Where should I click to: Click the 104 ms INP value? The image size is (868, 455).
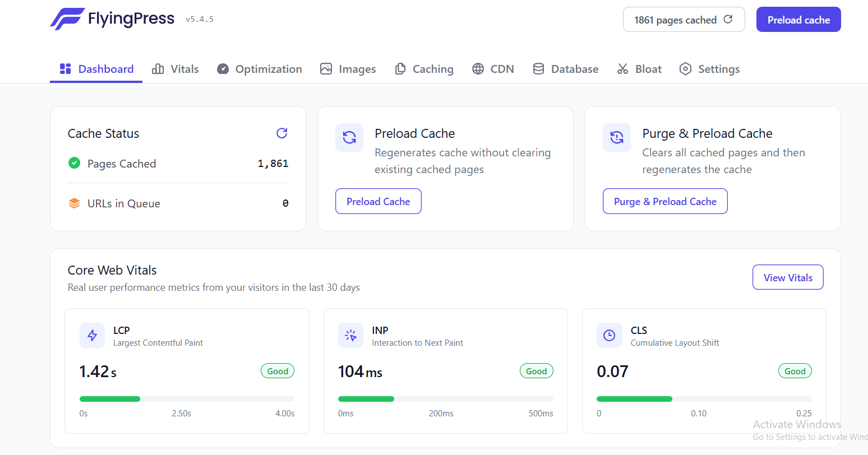tap(360, 372)
